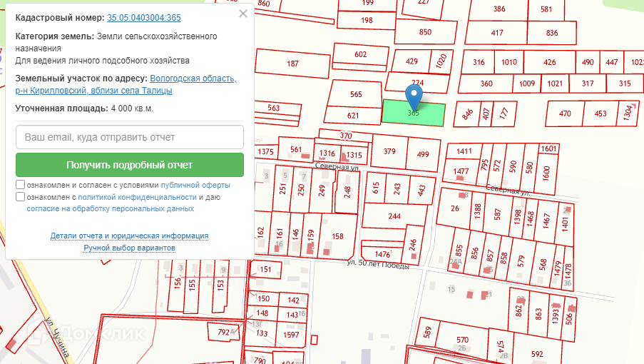Select parcel 836 on the map

pyautogui.click(x=551, y=32)
